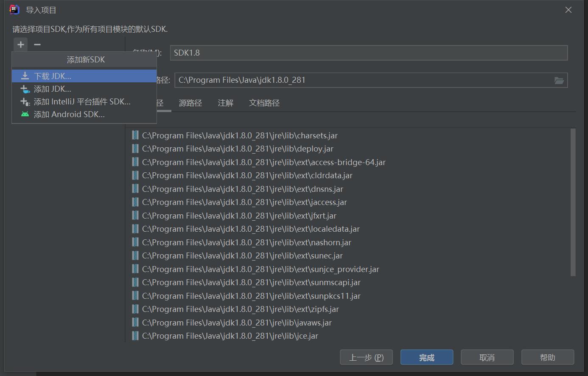Select the jaccess.jar entry
The image size is (588, 376).
244,202
